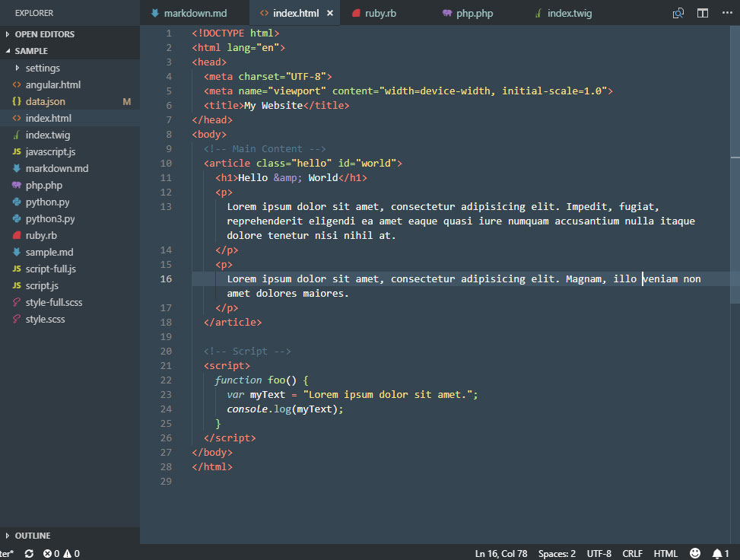This screenshot has width=740, height=560.
Task: Click the Split Editor icon
Action: pyautogui.click(x=703, y=13)
